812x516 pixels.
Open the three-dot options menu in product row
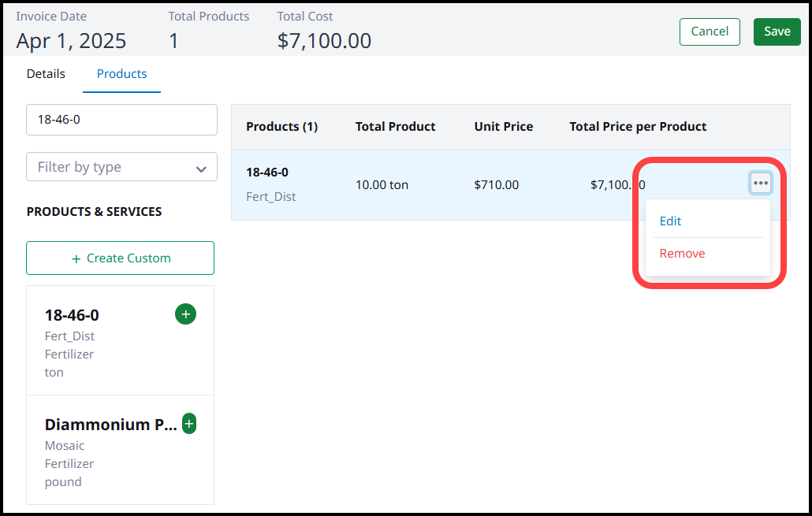[760, 183]
